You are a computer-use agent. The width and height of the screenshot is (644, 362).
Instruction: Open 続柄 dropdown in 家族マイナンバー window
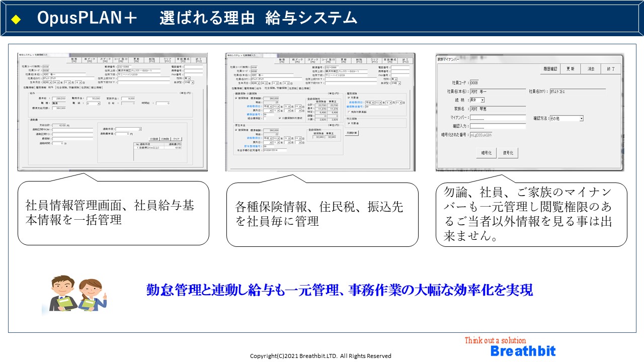click(477, 100)
